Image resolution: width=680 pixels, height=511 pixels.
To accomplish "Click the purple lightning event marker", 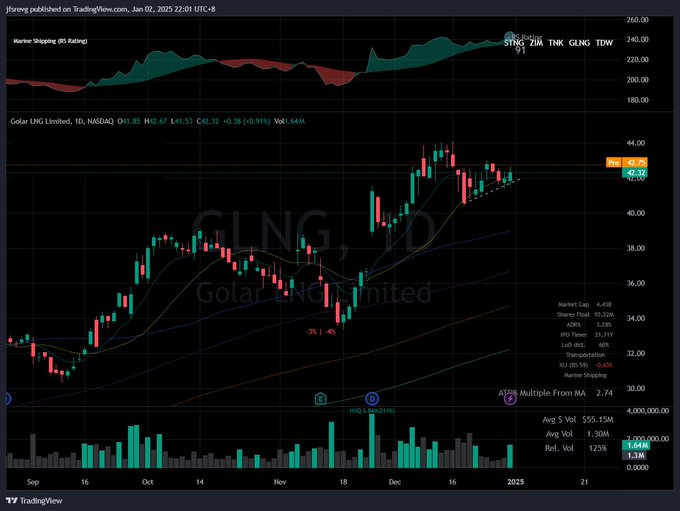I will 510,398.
